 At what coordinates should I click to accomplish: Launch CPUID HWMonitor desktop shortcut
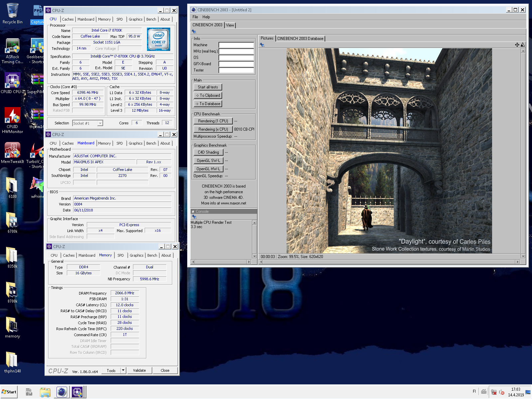click(12, 120)
